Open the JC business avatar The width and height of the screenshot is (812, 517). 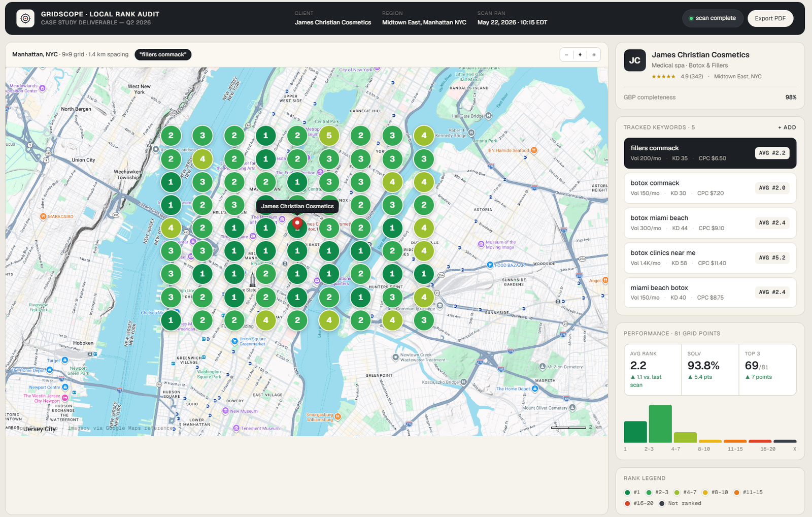[x=634, y=60]
